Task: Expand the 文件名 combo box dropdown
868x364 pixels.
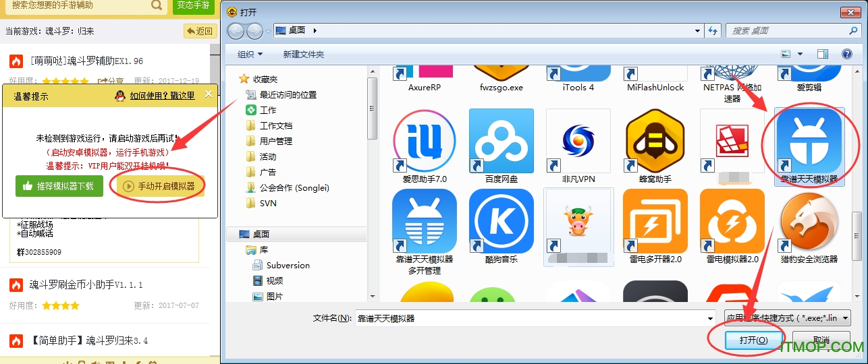Action: pos(710,318)
